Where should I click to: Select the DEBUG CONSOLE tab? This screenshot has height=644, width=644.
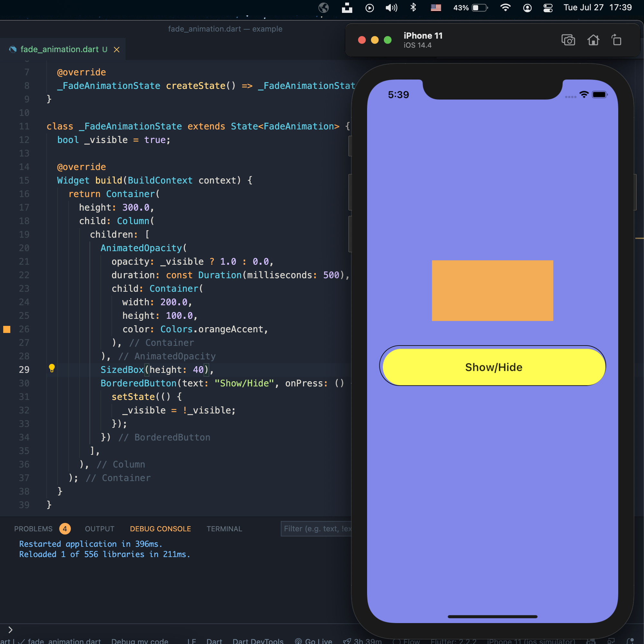(160, 529)
